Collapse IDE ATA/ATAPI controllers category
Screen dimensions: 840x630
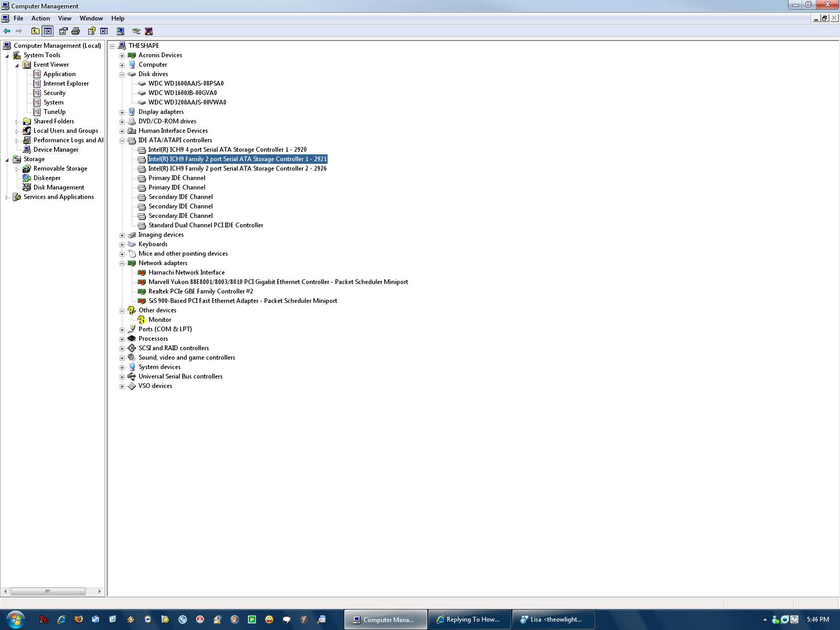[x=122, y=141]
